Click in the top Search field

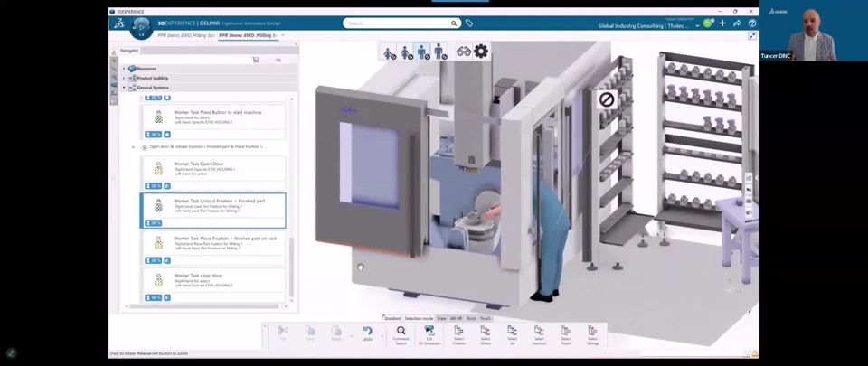tap(398, 23)
